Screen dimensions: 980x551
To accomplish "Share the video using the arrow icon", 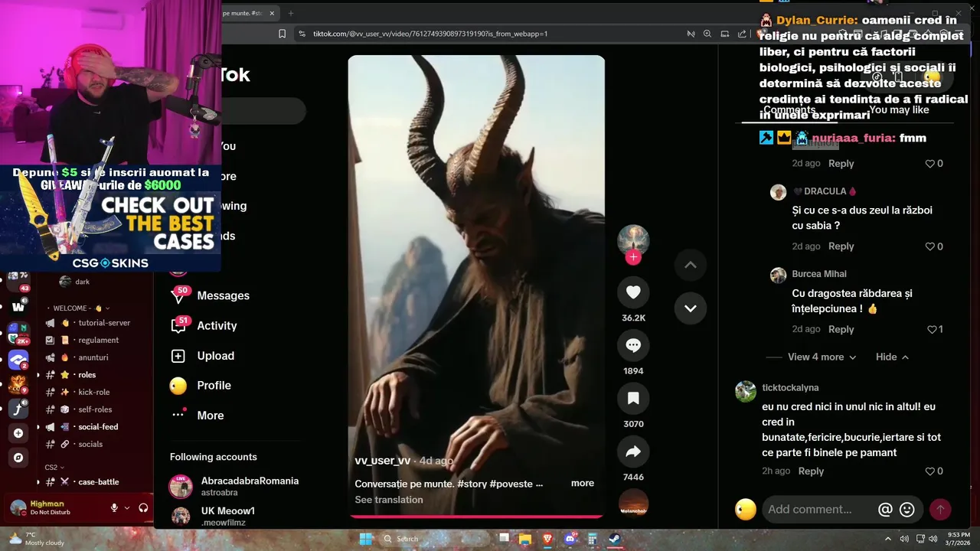I will tap(633, 452).
